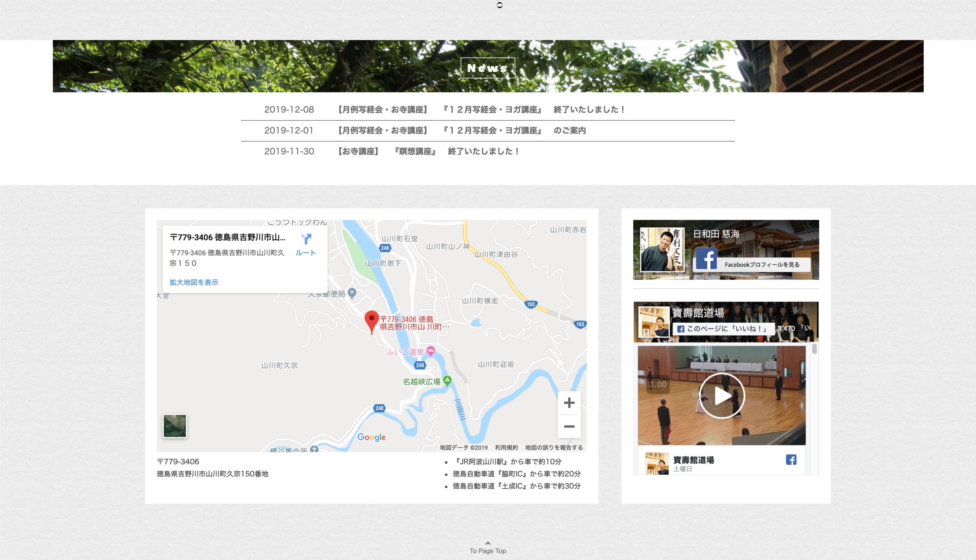This screenshot has width=976, height=560.
Task: Click Facebookプロフィールを見る button
Action: [762, 265]
